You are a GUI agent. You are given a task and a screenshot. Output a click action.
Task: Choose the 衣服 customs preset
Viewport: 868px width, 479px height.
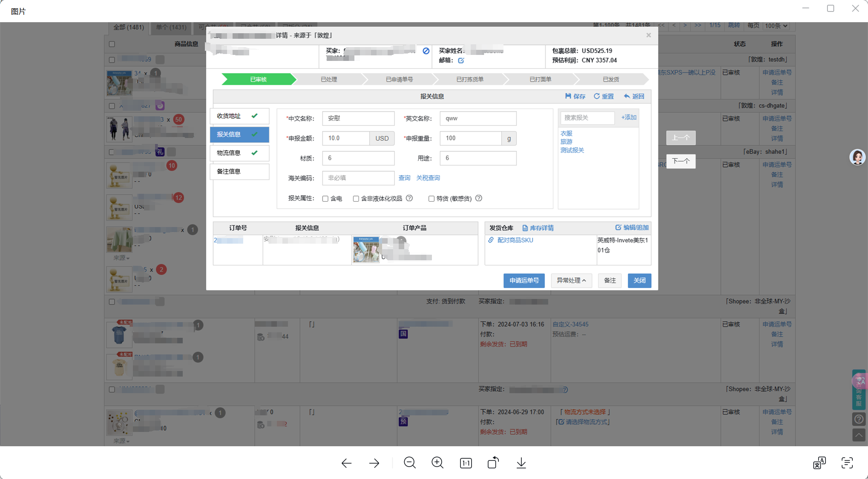tap(567, 133)
